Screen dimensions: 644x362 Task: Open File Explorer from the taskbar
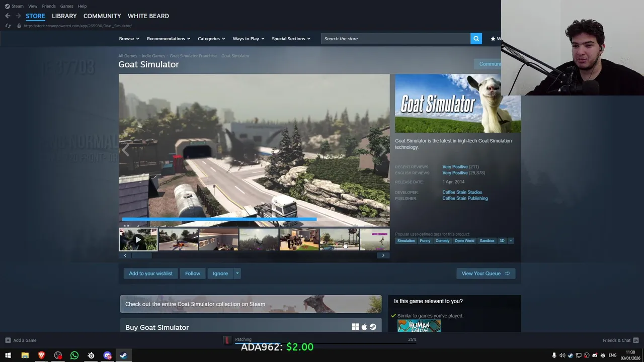click(x=25, y=355)
